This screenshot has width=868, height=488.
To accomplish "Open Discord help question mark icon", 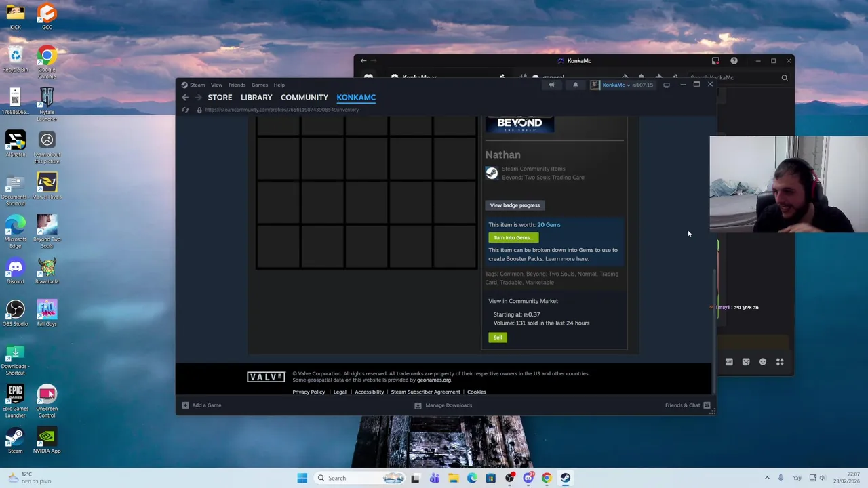I will [x=734, y=61].
